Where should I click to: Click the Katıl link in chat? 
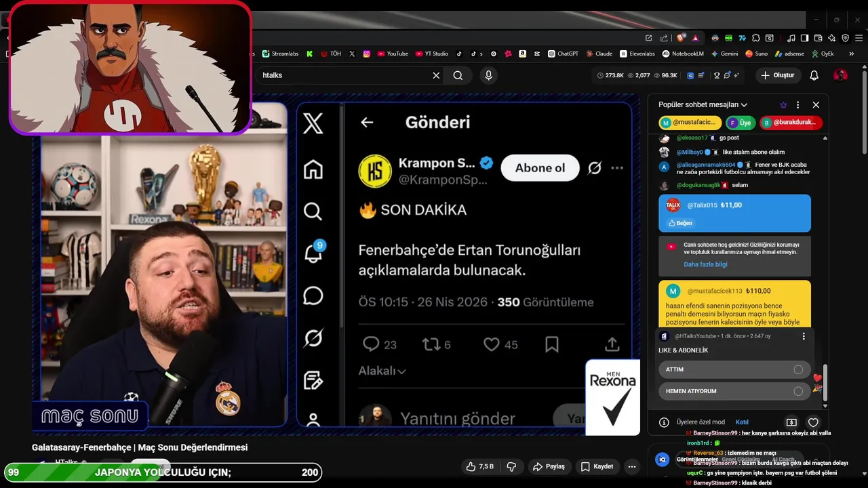pos(742,422)
